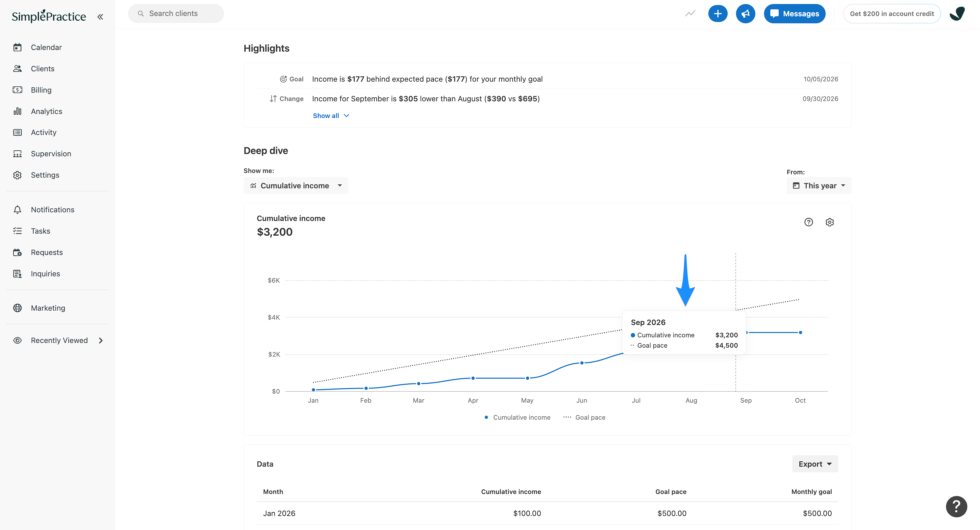Click the Recently Viewed eye icon
This screenshot has width=980, height=530.
point(17,341)
